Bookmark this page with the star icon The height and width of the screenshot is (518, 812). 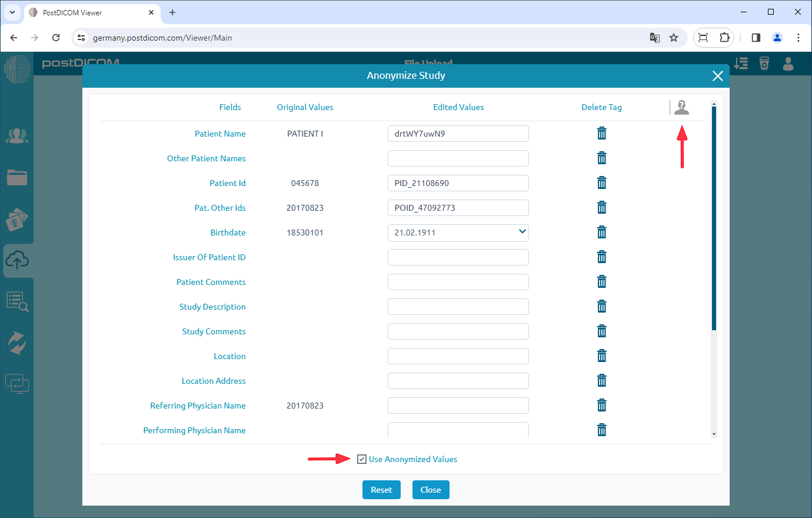pyautogui.click(x=674, y=38)
